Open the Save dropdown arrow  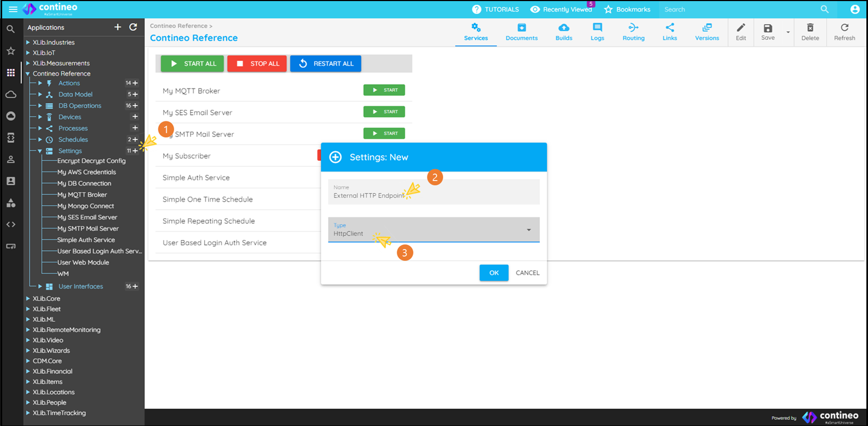coord(788,32)
